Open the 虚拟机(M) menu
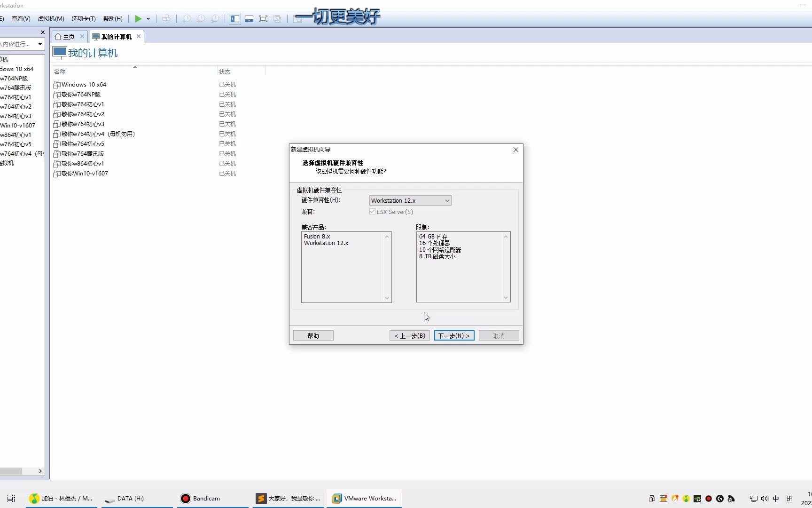 (x=51, y=19)
